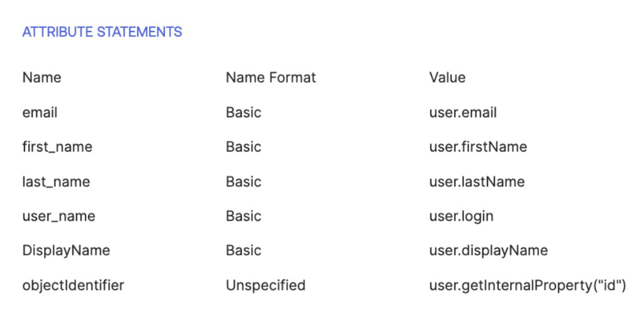Select the user.displayName value

488,250
